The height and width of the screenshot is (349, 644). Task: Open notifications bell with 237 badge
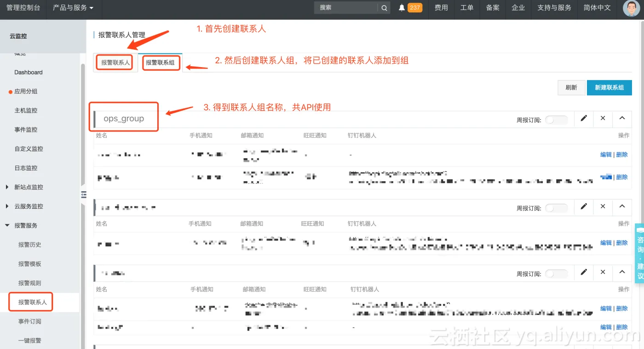(410, 8)
